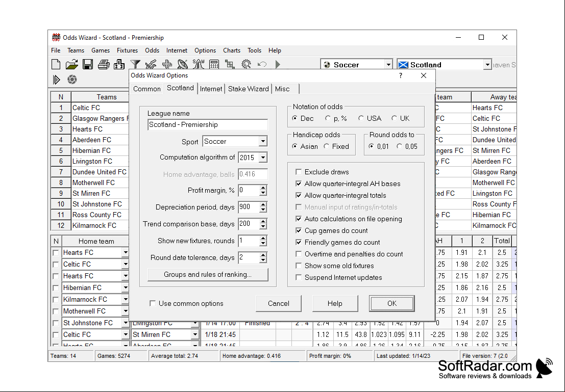Click the Round date tolerance days field
Viewport: 565px width, 392px height.
[x=249, y=258]
